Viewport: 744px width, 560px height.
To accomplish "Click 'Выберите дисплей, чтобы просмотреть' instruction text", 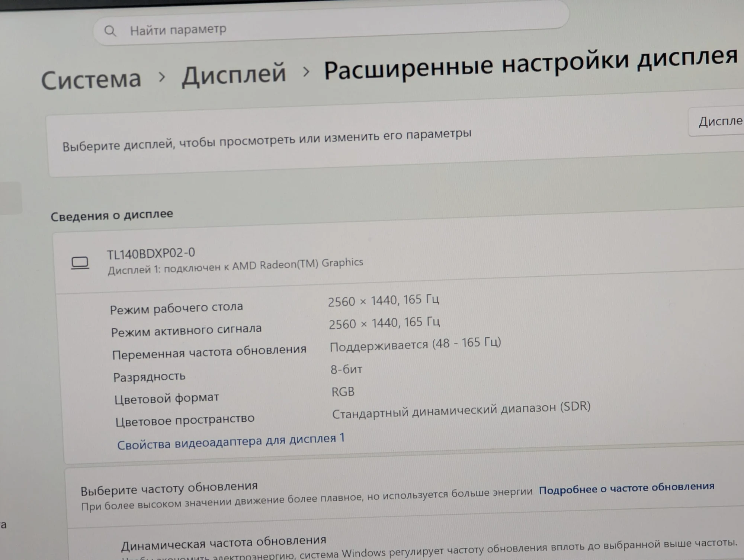I will 267,140.
